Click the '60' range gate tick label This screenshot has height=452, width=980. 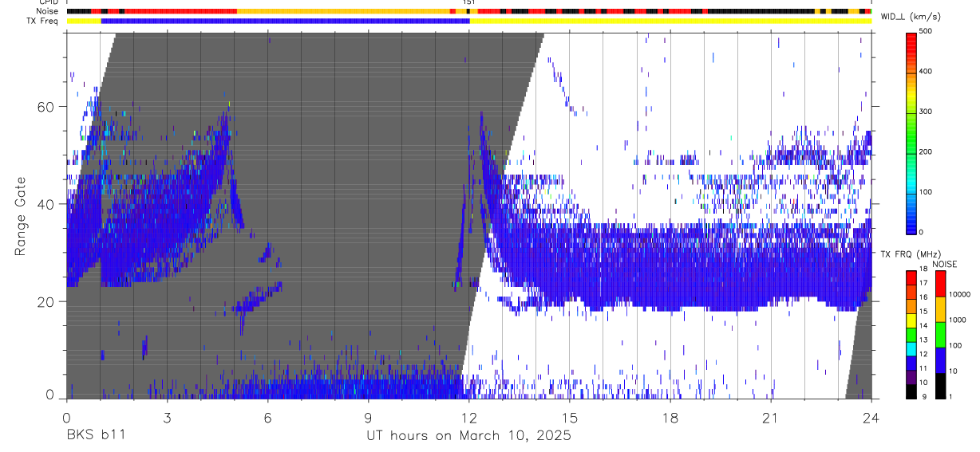pos(47,107)
